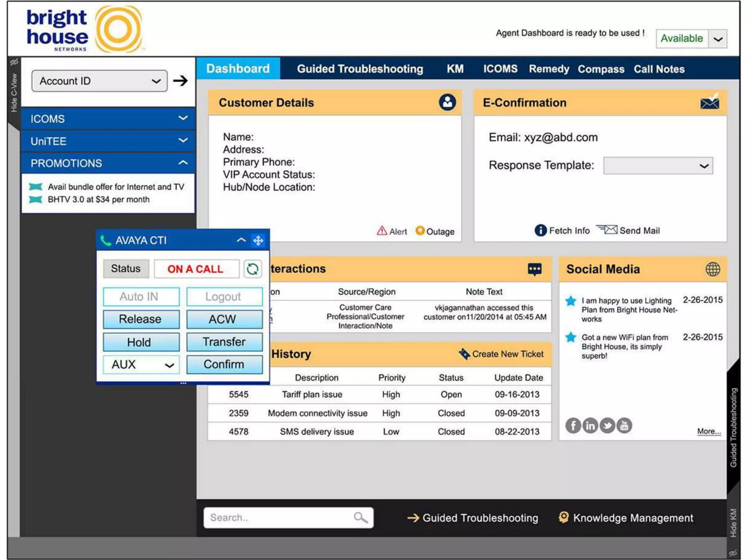Viewport: 747px width, 560px height.
Task: Click the Logout button in AVAYA CTI
Action: 224,297
